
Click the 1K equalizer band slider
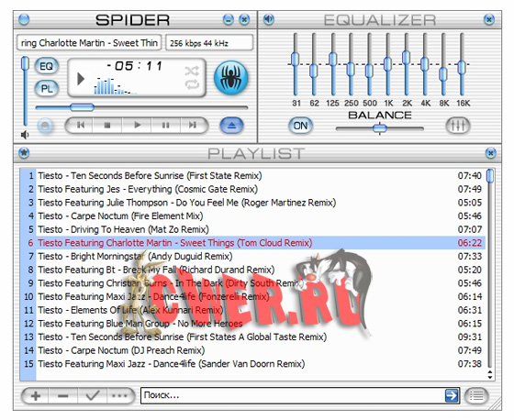pos(387,64)
